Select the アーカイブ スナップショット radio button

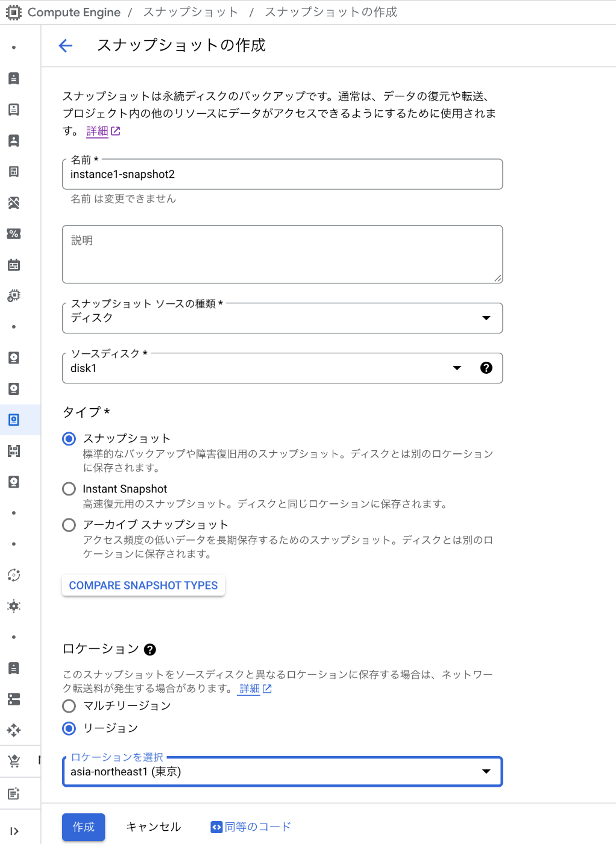(69, 525)
